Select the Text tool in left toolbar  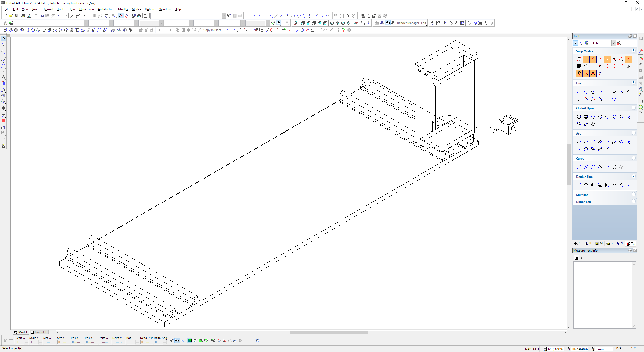(x=3, y=77)
